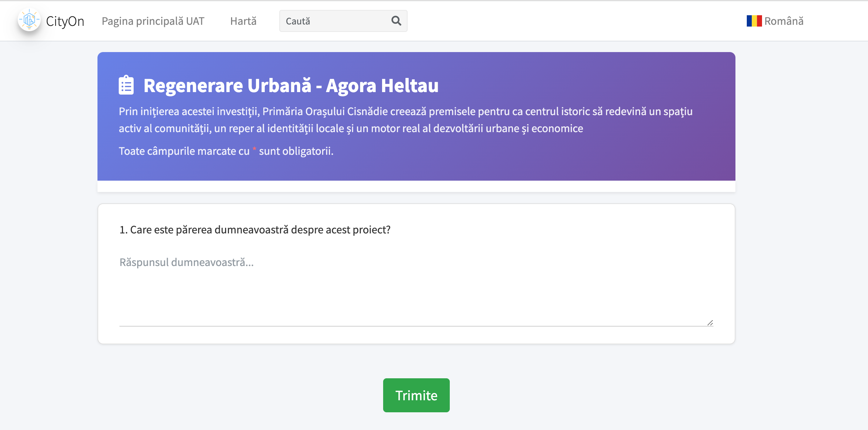Click the Romanian flag icon
This screenshot has height=430, width=868.
point(754,21)
